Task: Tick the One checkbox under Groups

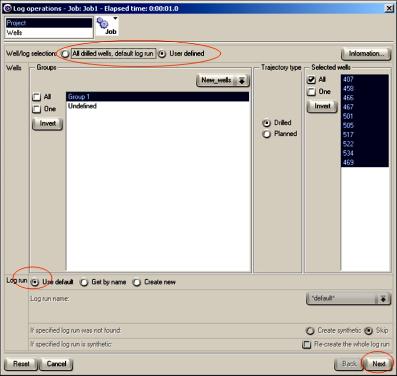Action: point(37,109)
